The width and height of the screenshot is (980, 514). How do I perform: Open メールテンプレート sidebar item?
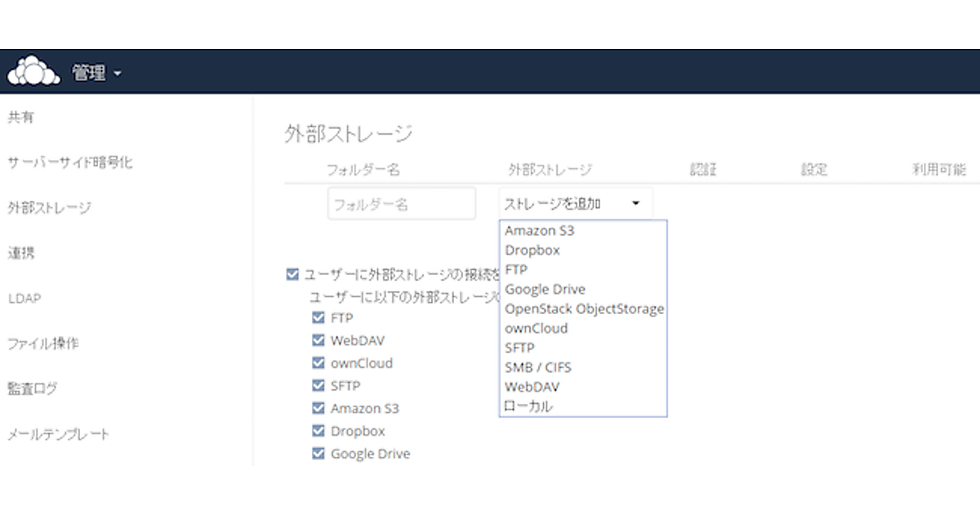(58, 435)
